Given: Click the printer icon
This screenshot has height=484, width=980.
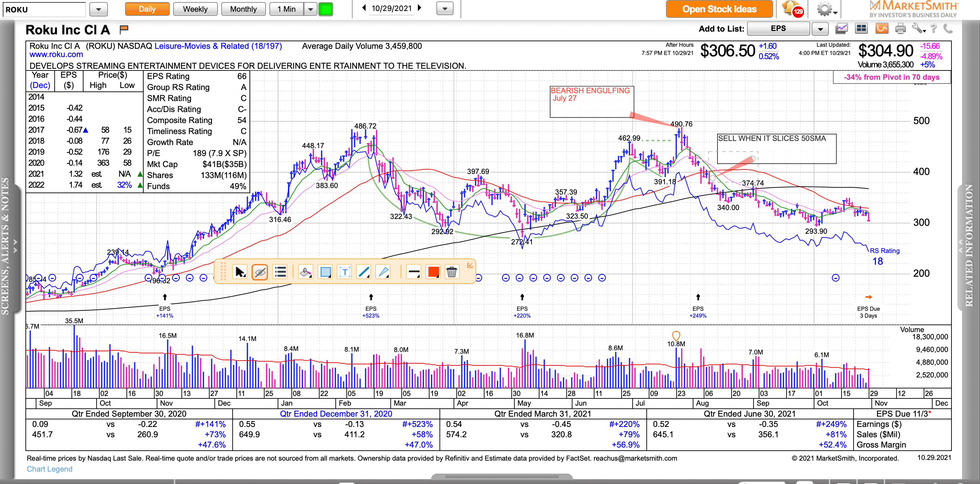Looking at the screenshot, I should 901,29.
